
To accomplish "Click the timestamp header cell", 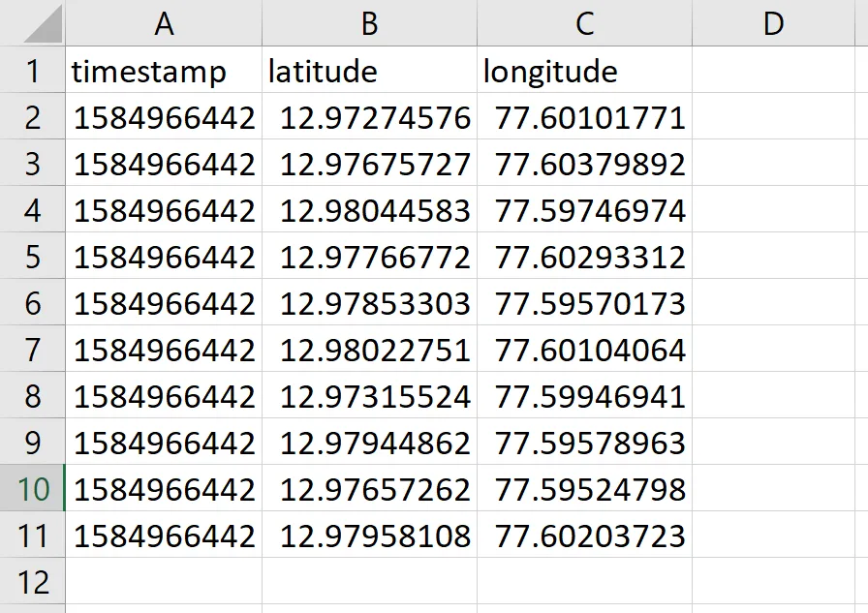I will tap(165, 71).
